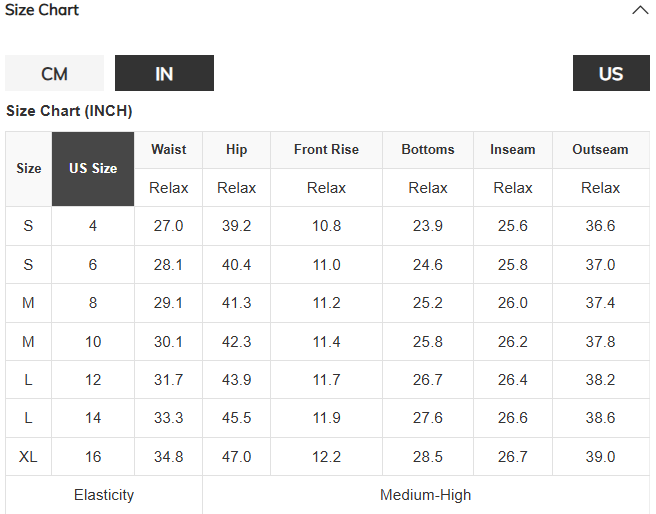
Task: Click the US Size column header
Action: pyautogui.click(x=93, y=169)
